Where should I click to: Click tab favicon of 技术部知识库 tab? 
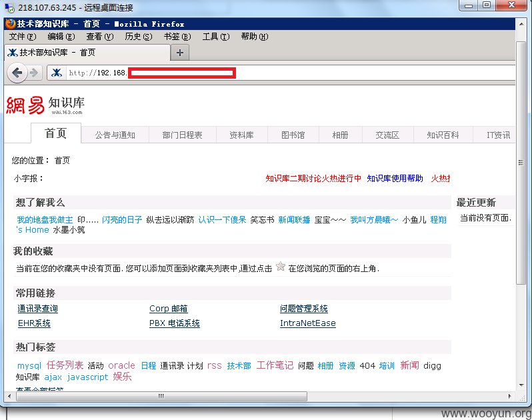coord(13,53)
